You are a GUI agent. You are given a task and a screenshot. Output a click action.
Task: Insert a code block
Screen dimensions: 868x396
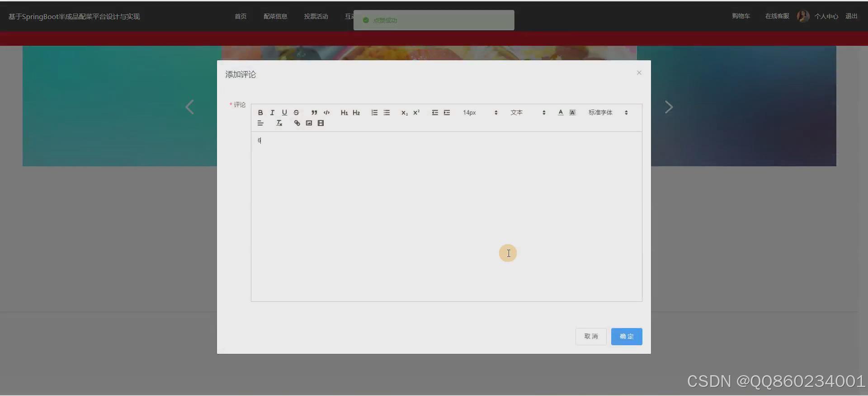coord(326,113)
